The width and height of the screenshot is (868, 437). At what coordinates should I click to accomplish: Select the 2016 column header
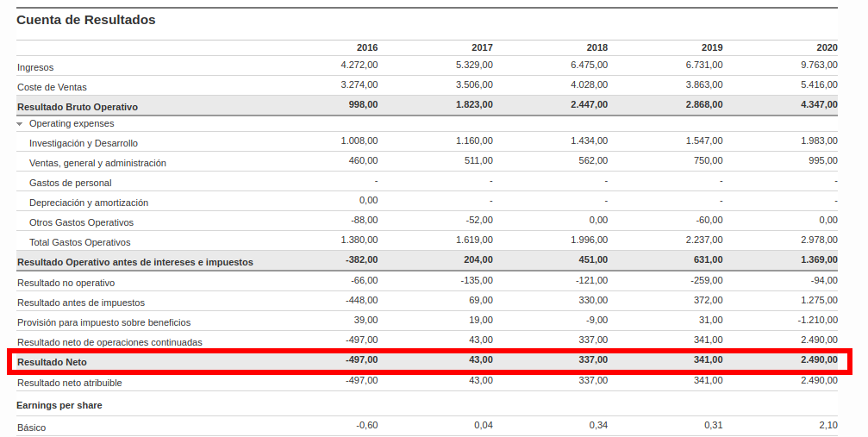point(366,47)
